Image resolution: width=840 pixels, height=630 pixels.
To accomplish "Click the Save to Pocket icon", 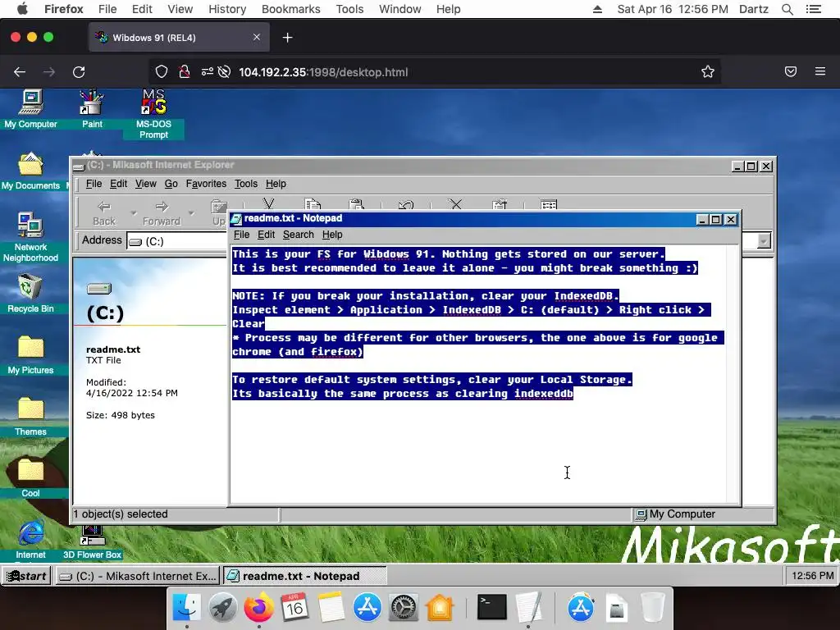I will (x=791, y=72).
